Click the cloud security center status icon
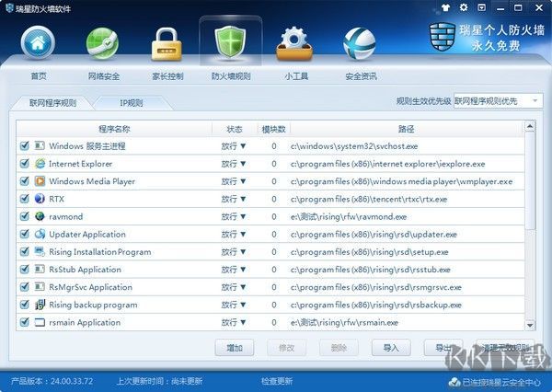The image size is (552, 392). pos(454,382)
